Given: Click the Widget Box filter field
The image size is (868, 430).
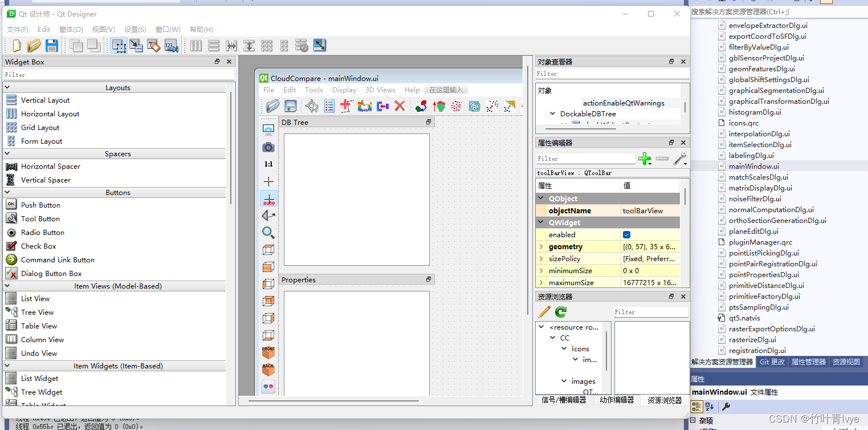Looking at the screenshot, I should pyautogui.click(x=119, y=75).
